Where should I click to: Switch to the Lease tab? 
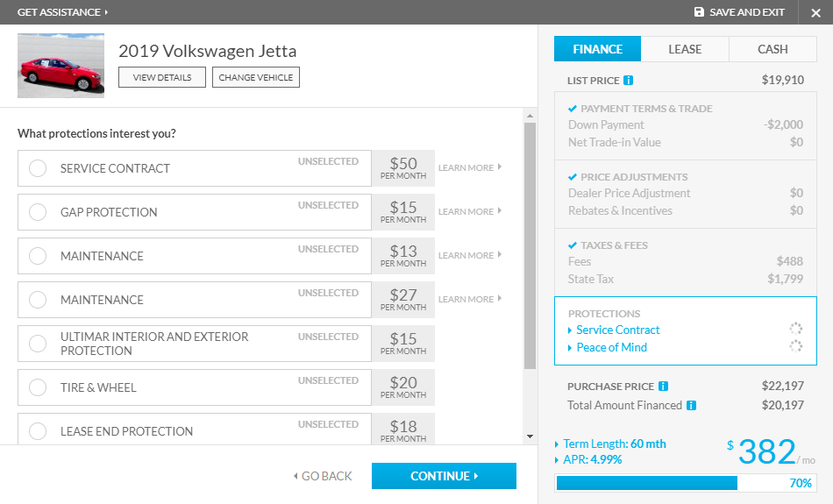click(x=685, y=49)
